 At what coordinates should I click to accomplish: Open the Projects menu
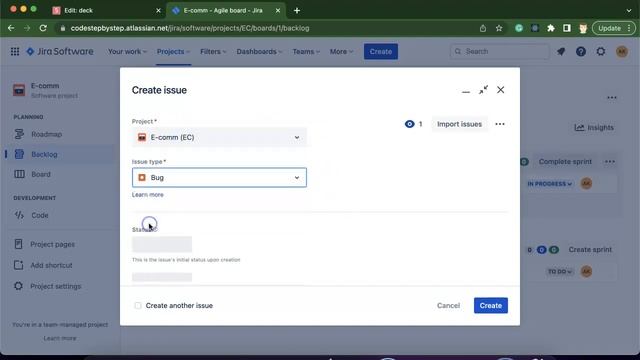coord(173,51)
